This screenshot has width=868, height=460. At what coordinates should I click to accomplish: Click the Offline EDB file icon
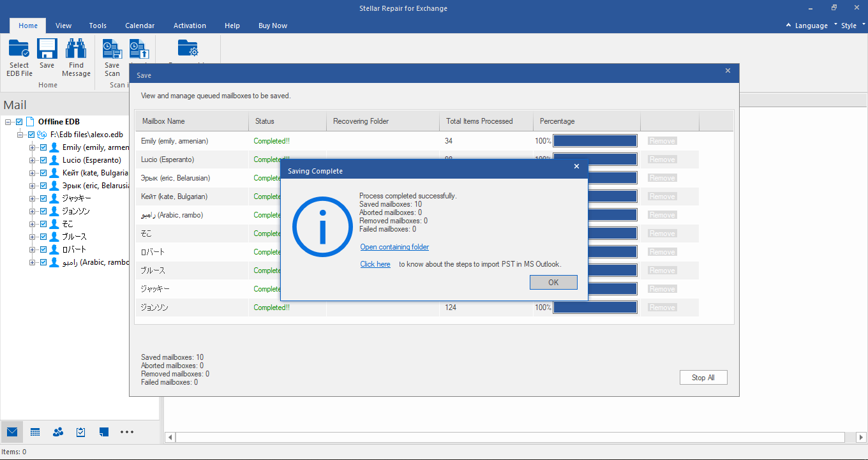point(30,122)
